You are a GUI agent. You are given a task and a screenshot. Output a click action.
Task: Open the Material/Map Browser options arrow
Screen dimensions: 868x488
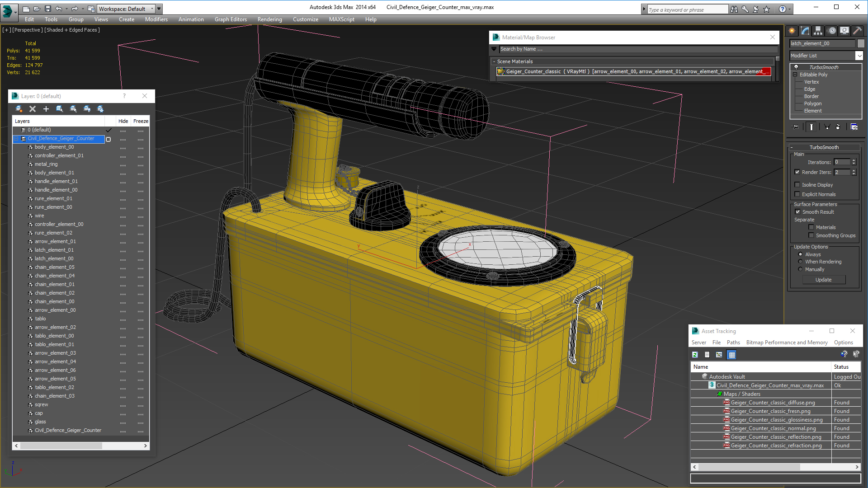(494, 49)
